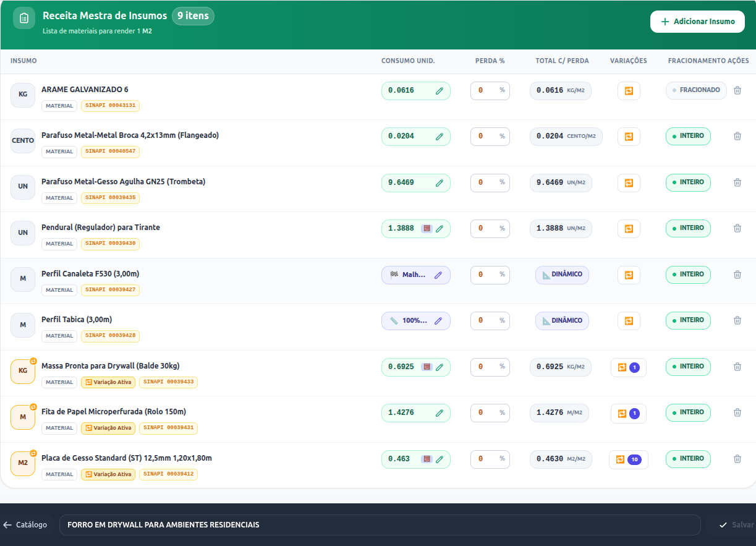Click the SINAPI 00039427 tag
This screenshot has width=756, height=546.
point(110,290)
